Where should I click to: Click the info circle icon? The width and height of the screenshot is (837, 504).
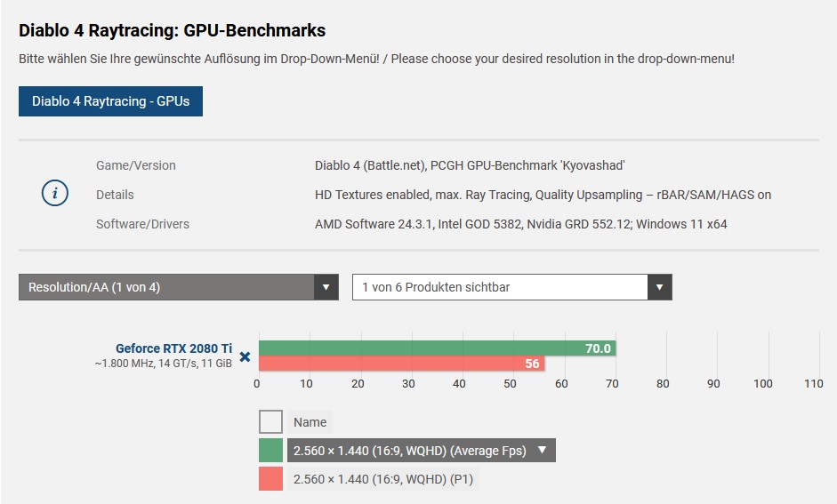pyautogui.click(x=55, y=193)
